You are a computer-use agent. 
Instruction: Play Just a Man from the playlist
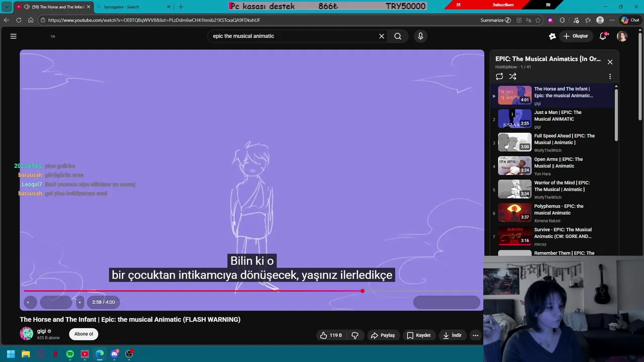[552, 119]
